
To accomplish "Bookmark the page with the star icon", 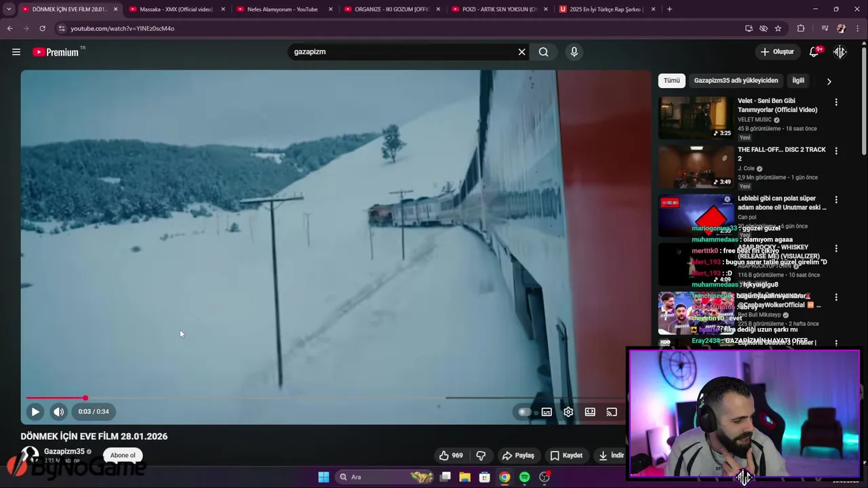I will click(778, 28).
